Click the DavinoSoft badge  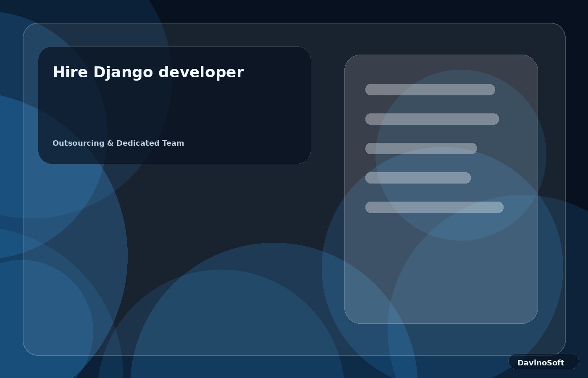click(543, 362)
